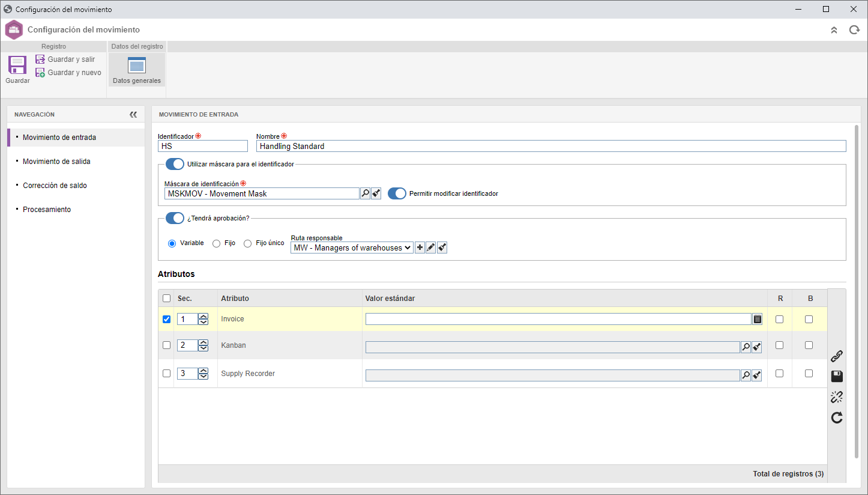This screenshot has width=868, height=495.
Task: Refresh the window using top-right reload icon
Action: [854, 30]
